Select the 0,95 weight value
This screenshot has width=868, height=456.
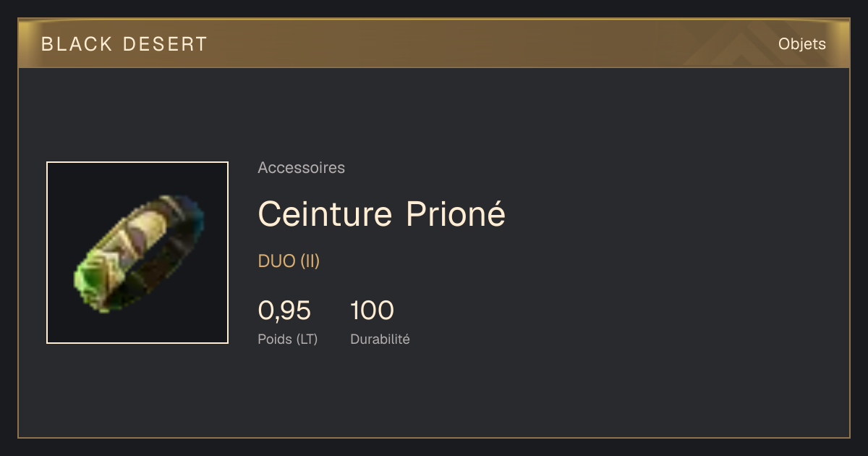click(x=284, y=311)
